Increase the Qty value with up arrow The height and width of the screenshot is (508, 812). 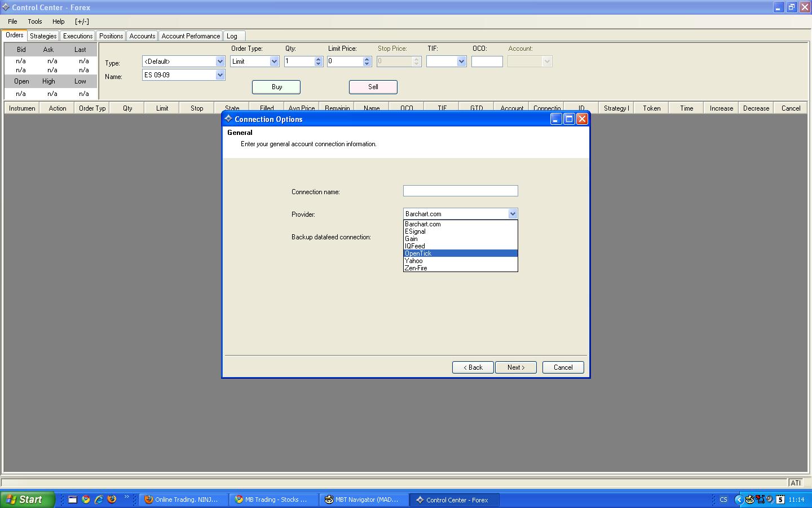pyautogui.click(x=318, y=59)
